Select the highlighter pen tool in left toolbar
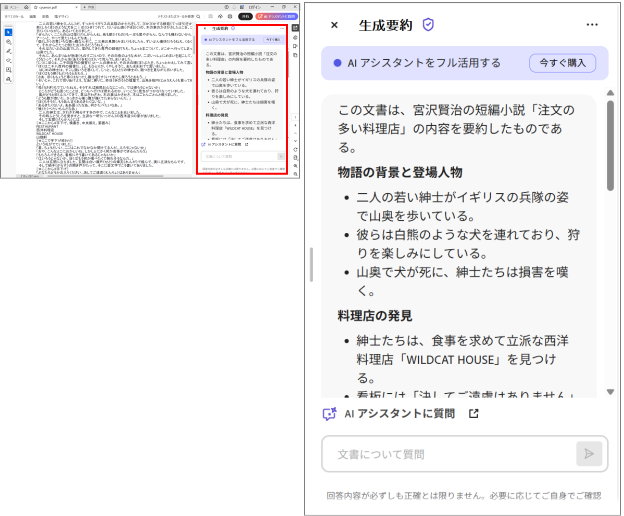Image resolution: width=624 pixels, height=516 pixels. (x=8, y=51)
